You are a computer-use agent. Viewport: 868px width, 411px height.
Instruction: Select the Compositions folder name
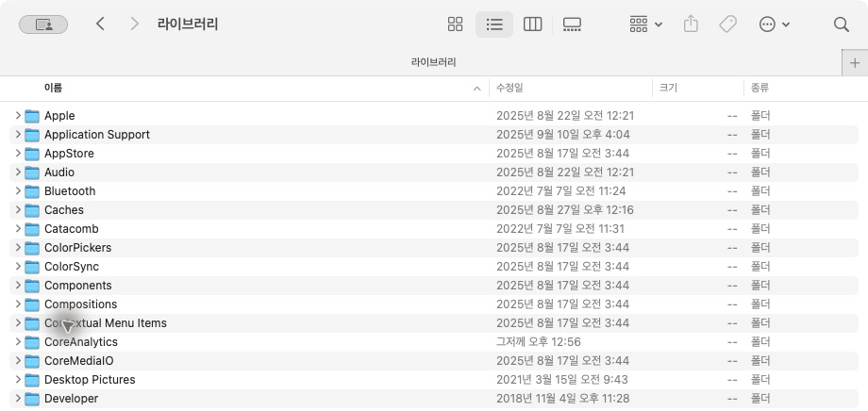click(x=81, y=304)
